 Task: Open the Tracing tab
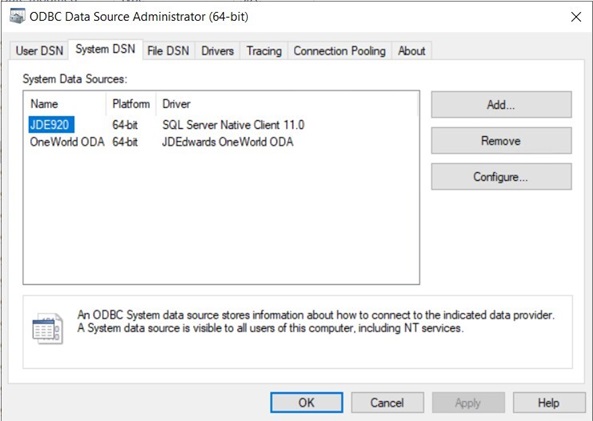[x=264, y=51]
